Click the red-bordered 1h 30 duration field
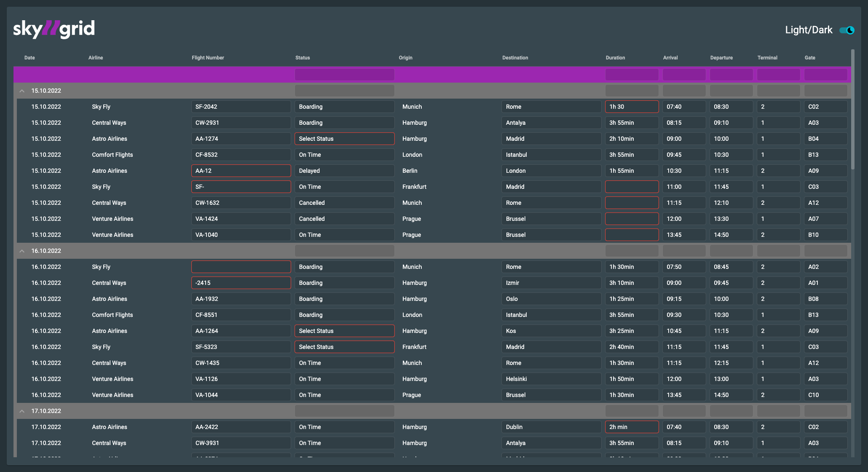 coord(632,106)
